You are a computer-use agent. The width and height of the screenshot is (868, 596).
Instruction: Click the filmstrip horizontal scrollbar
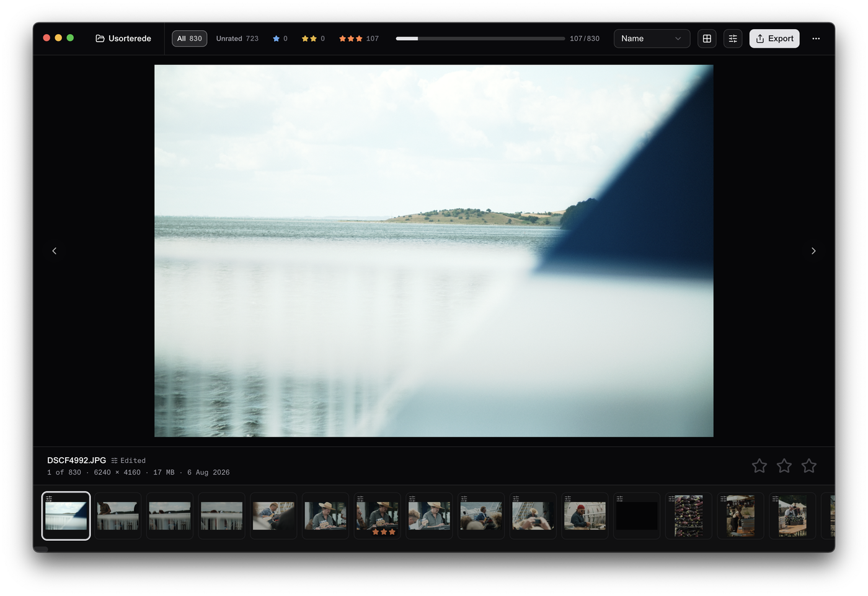[x=41, y=549]
